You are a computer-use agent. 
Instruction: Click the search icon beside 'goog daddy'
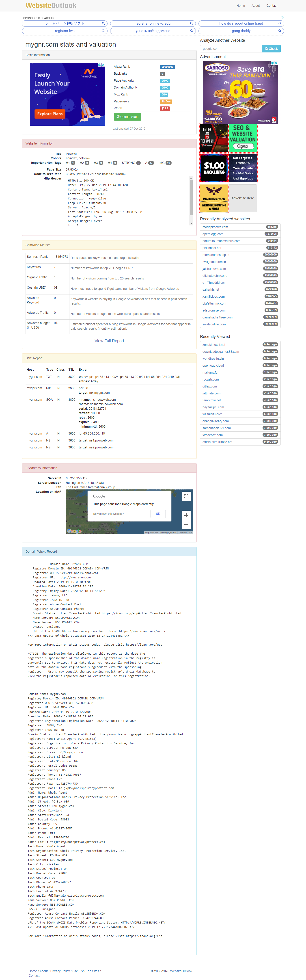coord(280,31)
